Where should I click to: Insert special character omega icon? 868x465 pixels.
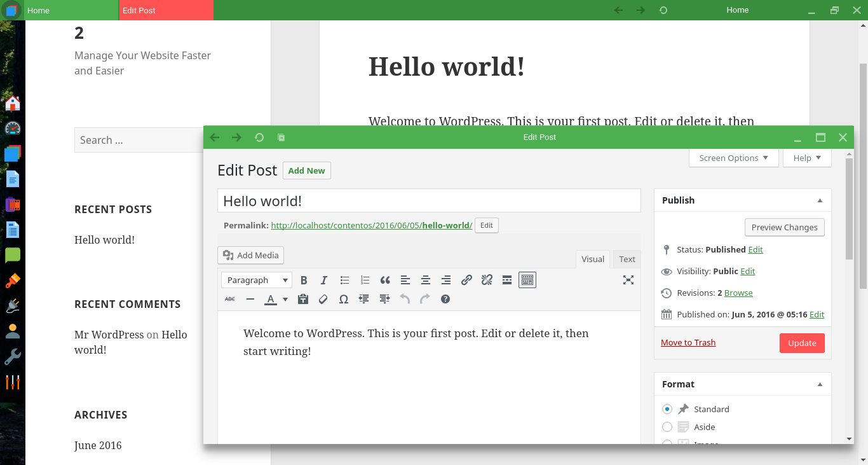[344, 299]
